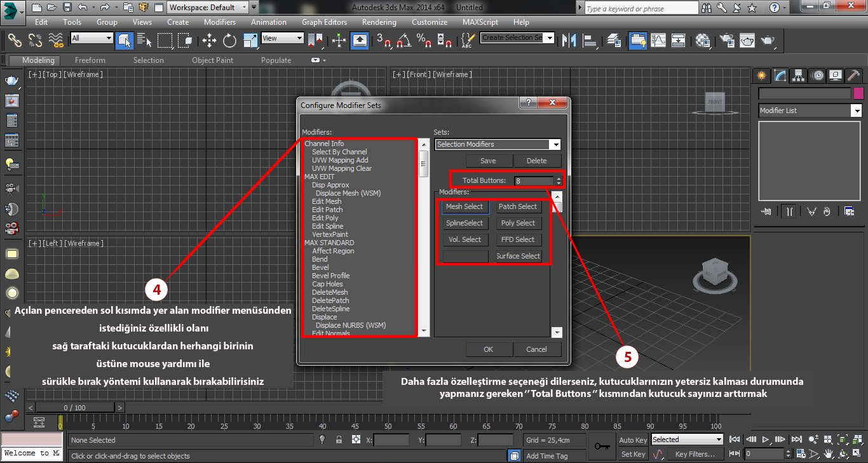Choose Rectangular Selection Region tool
868x463 pixels.
pos(165,40)
